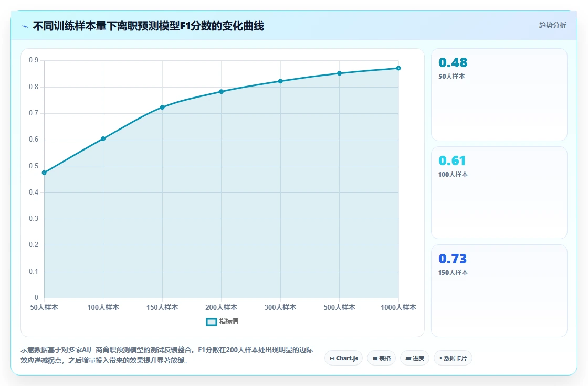Select the data point for 150人样本

coord(162,107)
